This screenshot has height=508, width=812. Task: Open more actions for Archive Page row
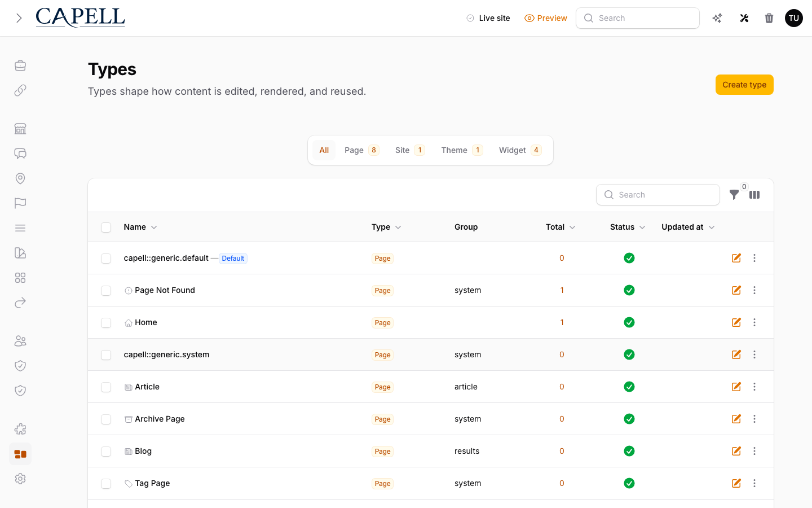[x=754, y=419]
